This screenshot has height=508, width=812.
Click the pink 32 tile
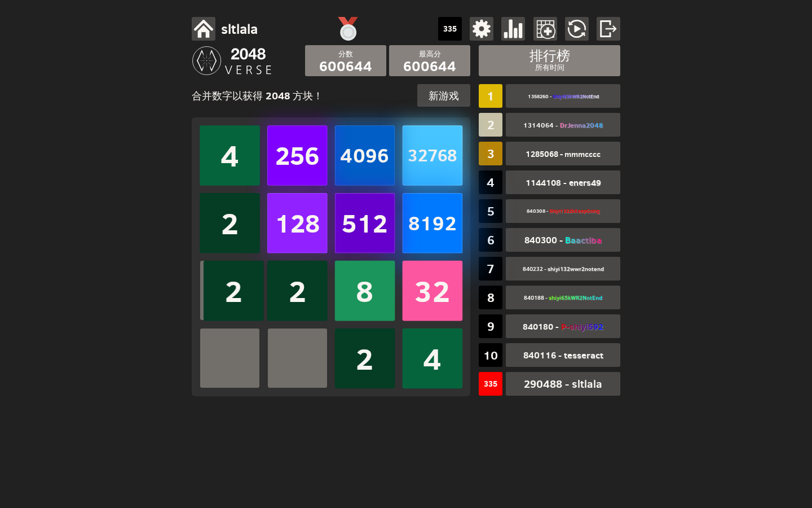coord(433,291)
